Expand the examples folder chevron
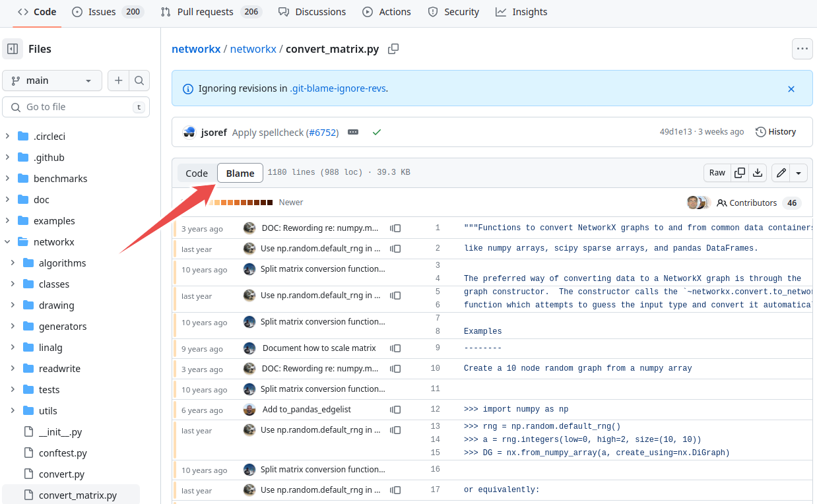 pyautogui.click(x=7, y=221)
